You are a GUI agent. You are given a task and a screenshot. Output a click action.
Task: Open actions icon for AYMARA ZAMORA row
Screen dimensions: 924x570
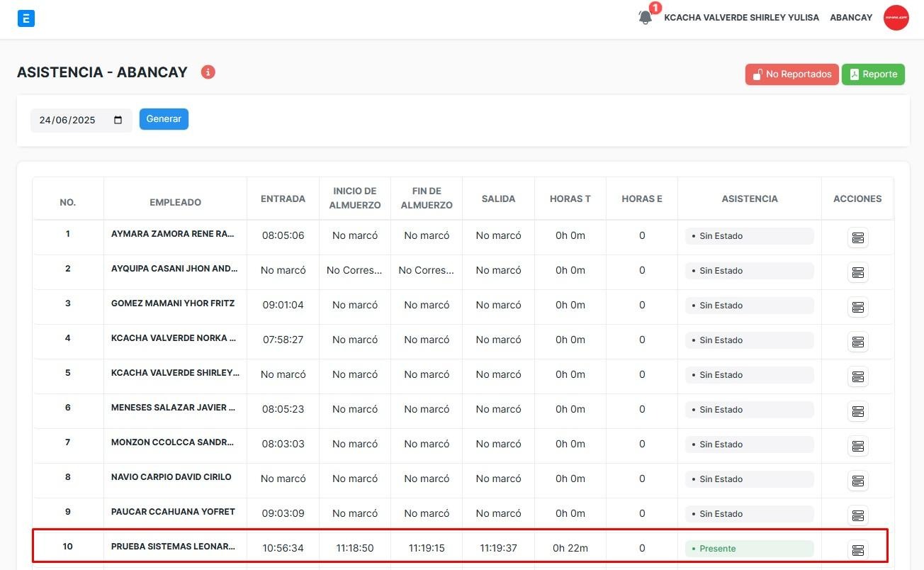click(857, 238)
